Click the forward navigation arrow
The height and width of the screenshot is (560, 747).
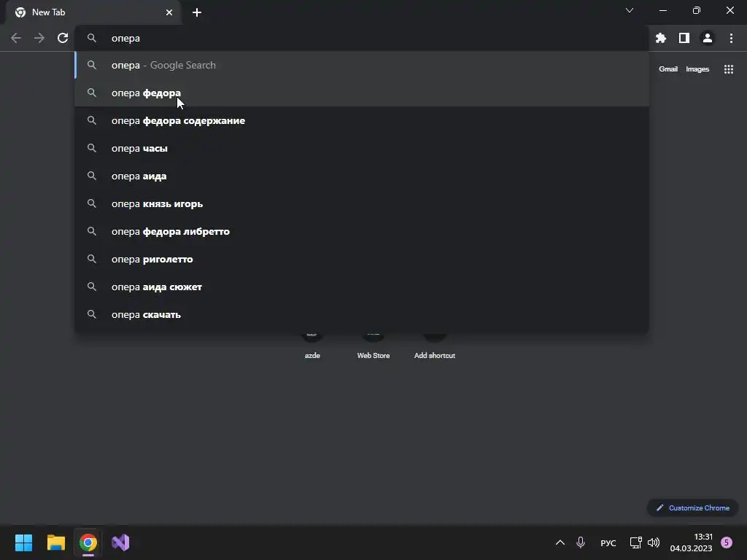point(39,38)
